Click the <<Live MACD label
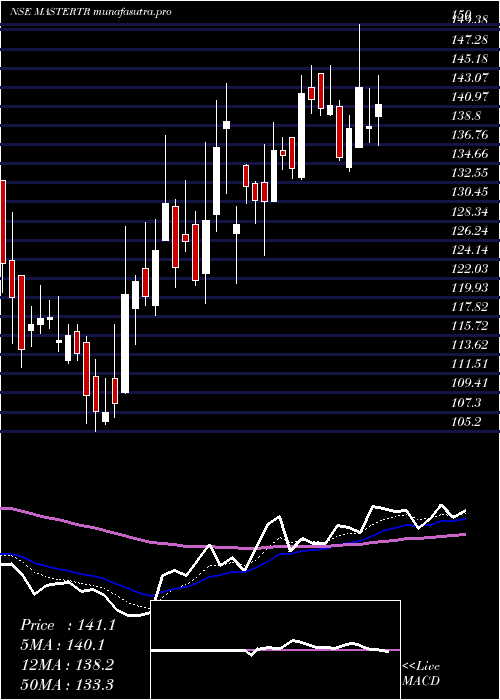Image resolution: width=500 pixels, height=700 pixels. pos(421,674)
